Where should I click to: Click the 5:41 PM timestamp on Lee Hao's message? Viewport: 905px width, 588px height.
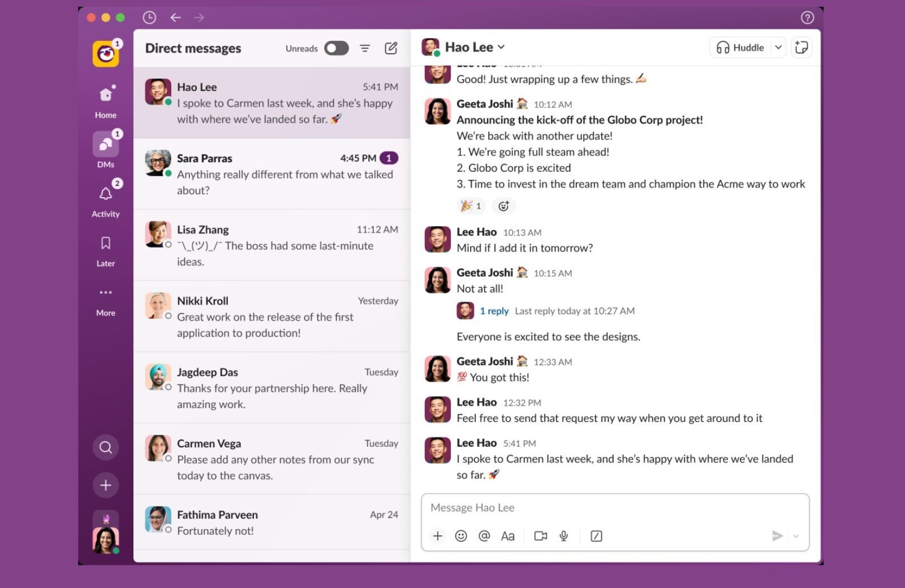520,444
